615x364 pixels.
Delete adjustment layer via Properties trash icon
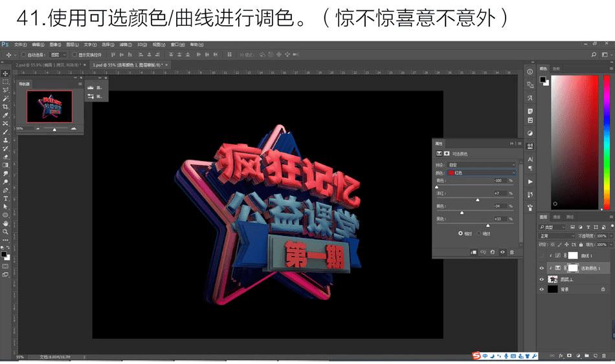[512, 252]
